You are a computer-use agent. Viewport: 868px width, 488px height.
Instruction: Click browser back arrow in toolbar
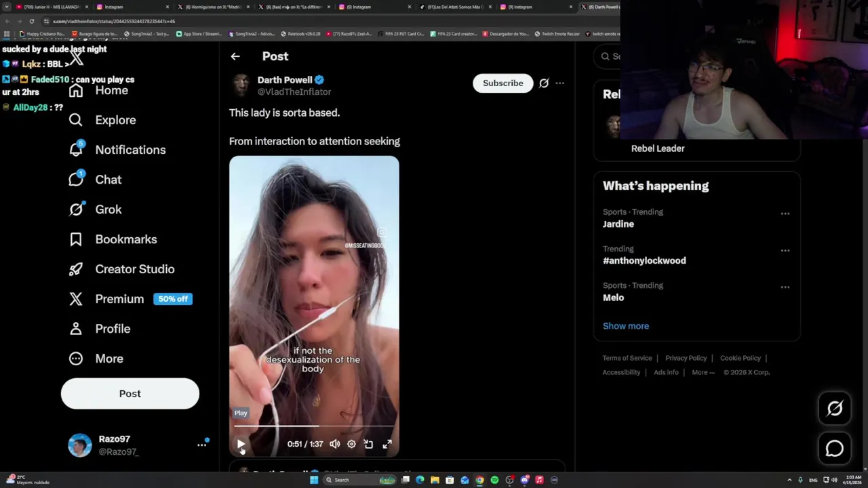tap(7, 21)
